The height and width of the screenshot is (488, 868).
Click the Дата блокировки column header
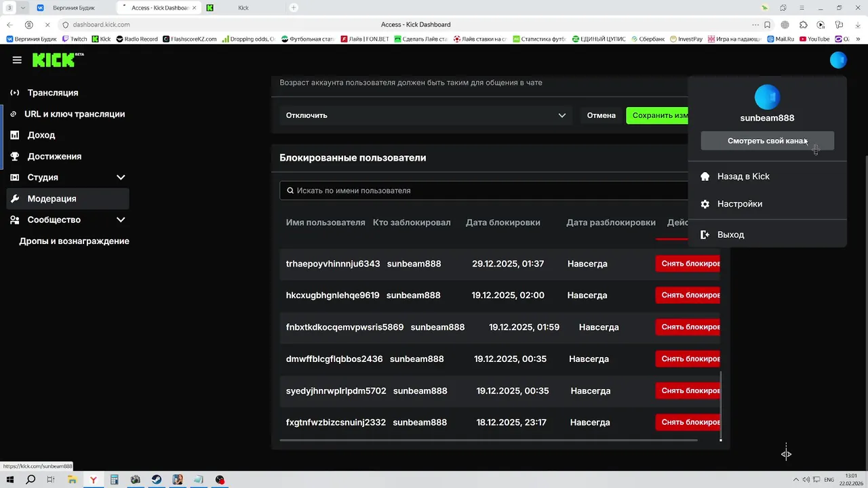503,222
